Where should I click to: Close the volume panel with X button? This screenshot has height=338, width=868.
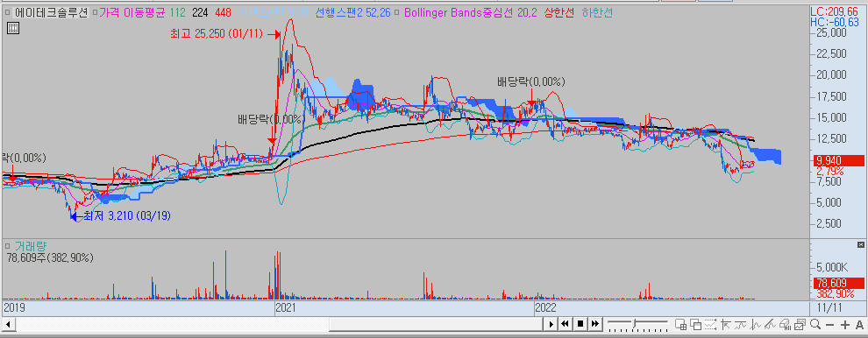click(860, 244)
